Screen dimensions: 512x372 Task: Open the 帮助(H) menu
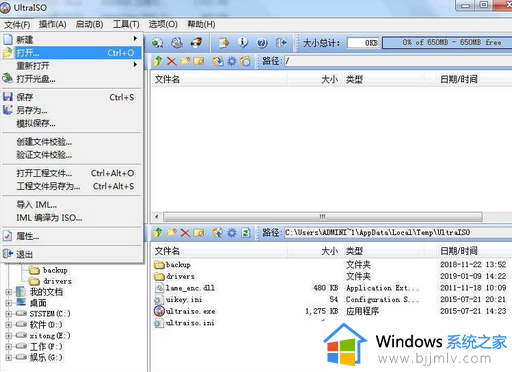click(x=201, y=24)
